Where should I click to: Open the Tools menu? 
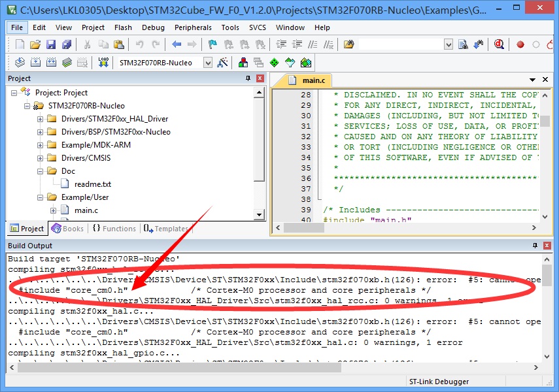click(x=230, y=27)
